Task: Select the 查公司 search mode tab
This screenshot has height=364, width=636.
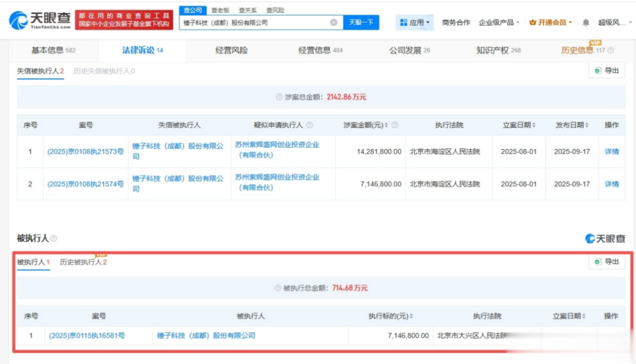Action: pyautogui.click(x=193, y=10)
